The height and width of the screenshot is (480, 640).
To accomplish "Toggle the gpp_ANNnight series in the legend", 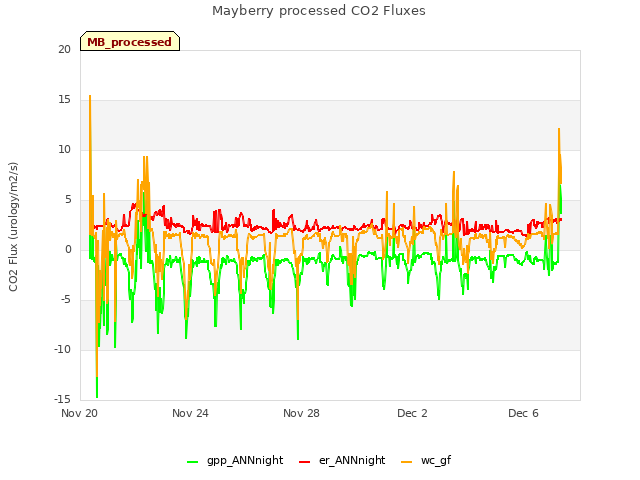I will tap(235, 461).
